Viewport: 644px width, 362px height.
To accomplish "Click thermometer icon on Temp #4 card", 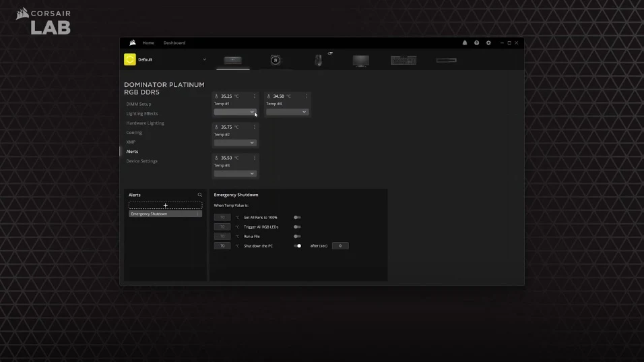I will click(x=269, y=96).
